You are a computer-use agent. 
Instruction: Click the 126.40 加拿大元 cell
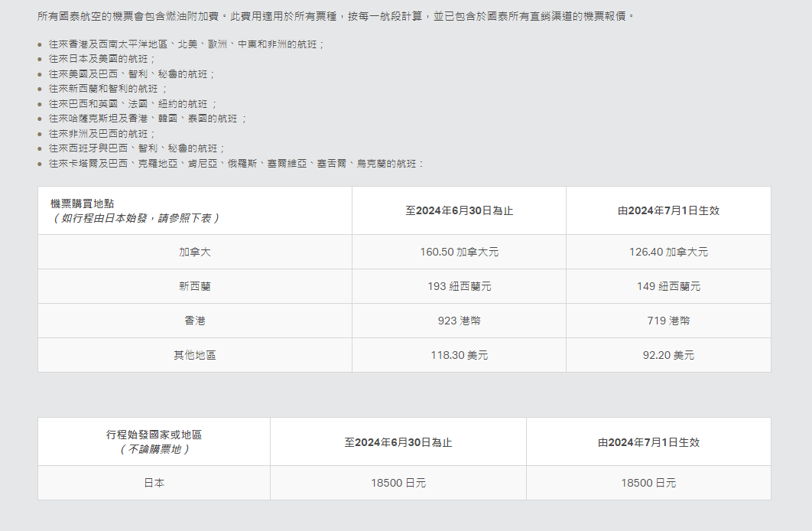pos(668,252)
